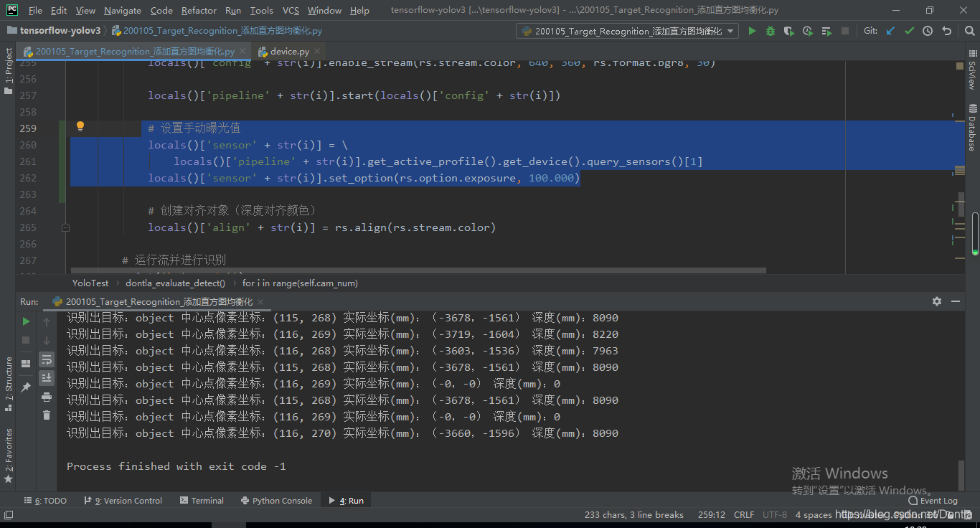Click the dontla_evaluate_detect() breadcrumb
980x528 pixels.
click(x=175, y=283)
